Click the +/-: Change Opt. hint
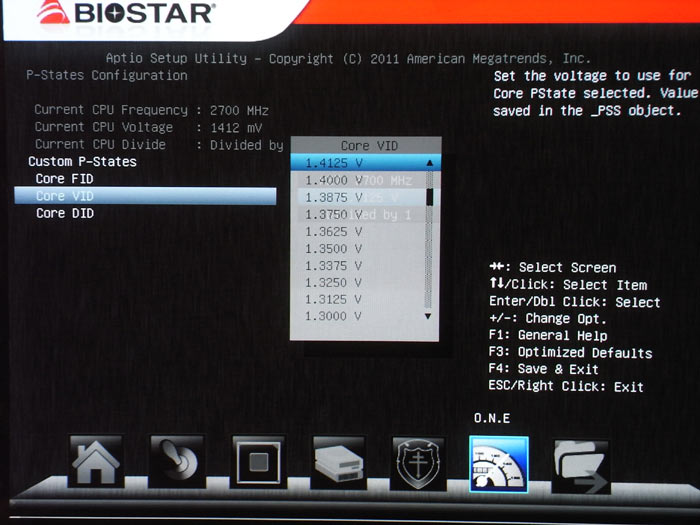700x525 pixels. (548, 319)
